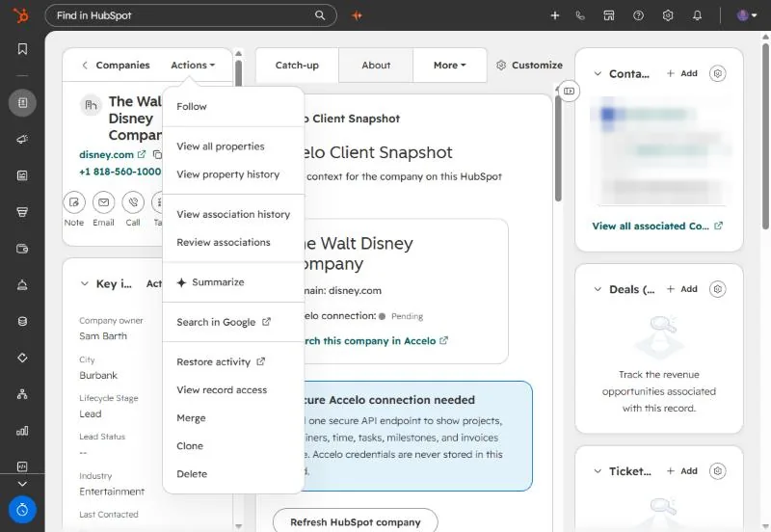The image size is (771, 532).
Task: Select Restore activity
Action: 233,361
